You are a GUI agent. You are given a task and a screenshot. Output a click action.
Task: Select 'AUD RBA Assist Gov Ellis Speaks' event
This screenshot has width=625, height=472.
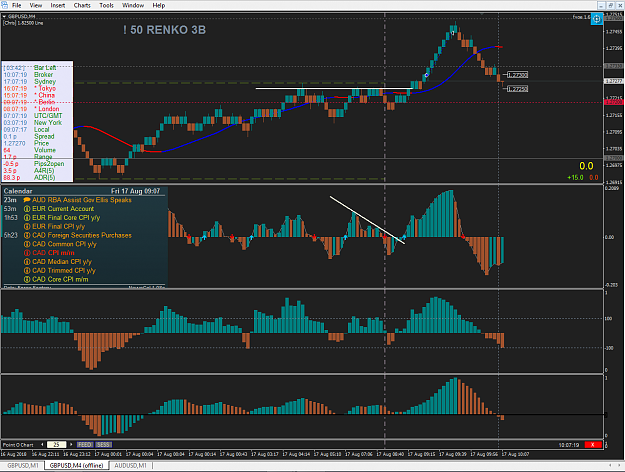pyautogui.click(x=82, y=200)
